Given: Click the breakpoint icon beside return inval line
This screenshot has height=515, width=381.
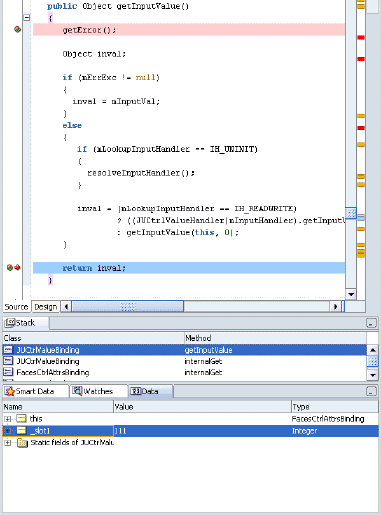Looking at the screenshot, I should [x=10, y=268].
